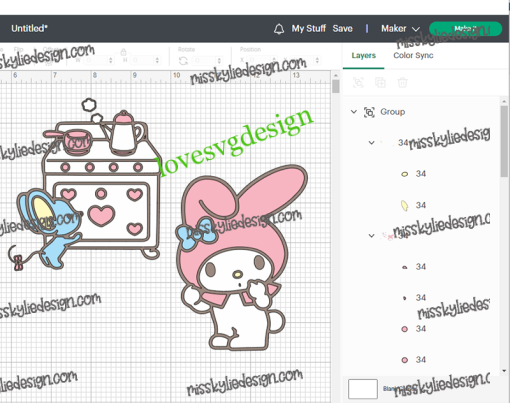Viewport: 510px width, 403px height.
Task: Open the Maker machine selection dropdown
Action: point(400,29)
